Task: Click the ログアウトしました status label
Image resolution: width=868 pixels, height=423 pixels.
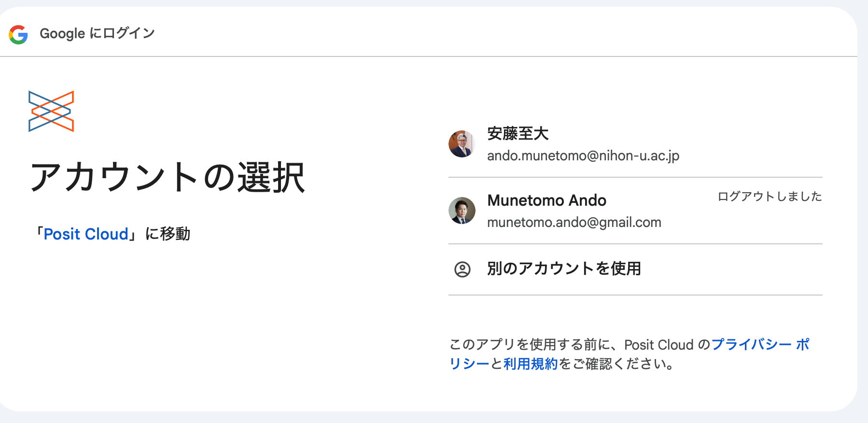Action: pyautogui.click(x=770, y=197)
